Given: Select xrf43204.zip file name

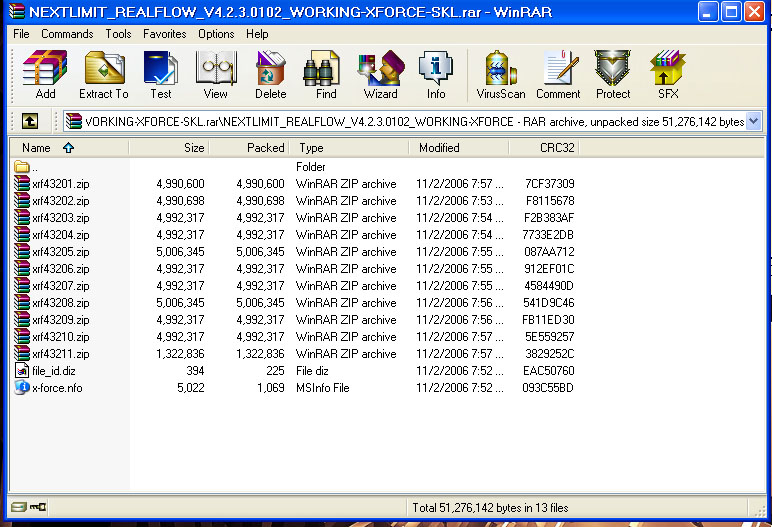Looking at the screenshot, I should 61,235.
